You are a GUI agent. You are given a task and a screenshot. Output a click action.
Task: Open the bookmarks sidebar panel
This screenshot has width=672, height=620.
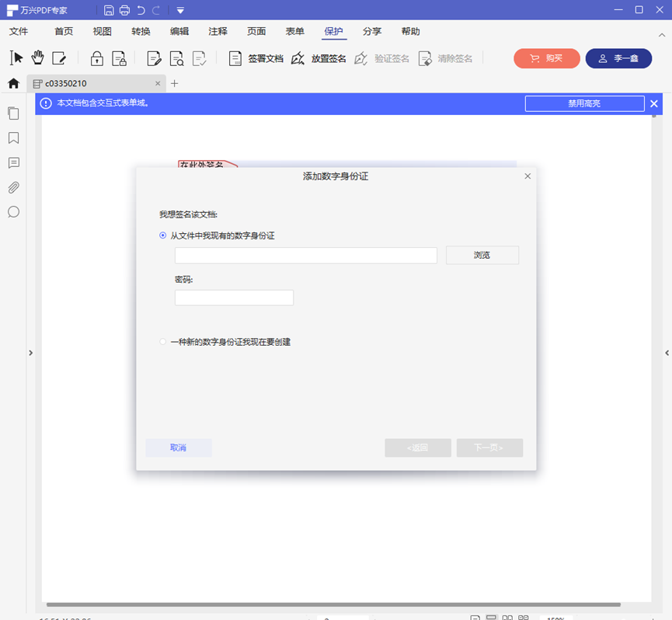point(13,138)
